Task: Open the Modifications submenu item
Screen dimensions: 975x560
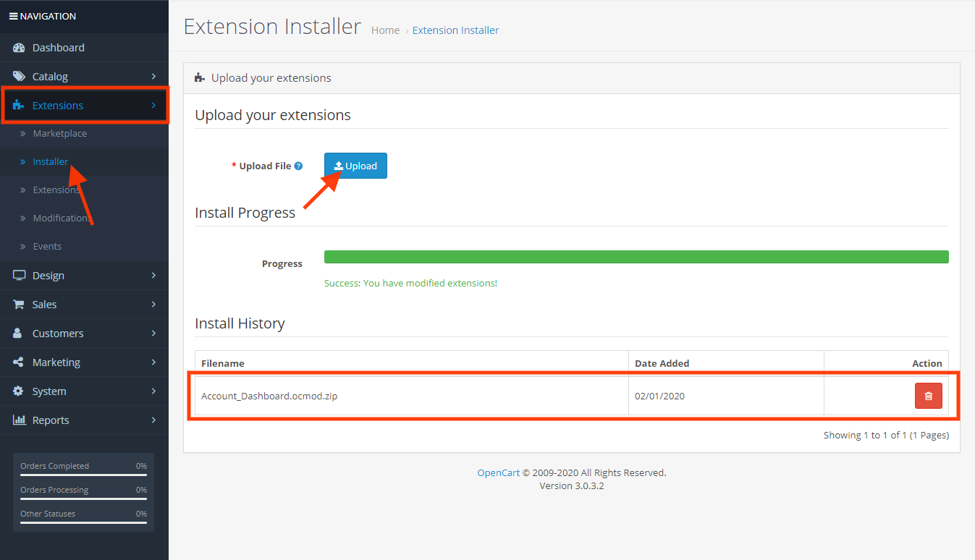Action: [84, 219]
